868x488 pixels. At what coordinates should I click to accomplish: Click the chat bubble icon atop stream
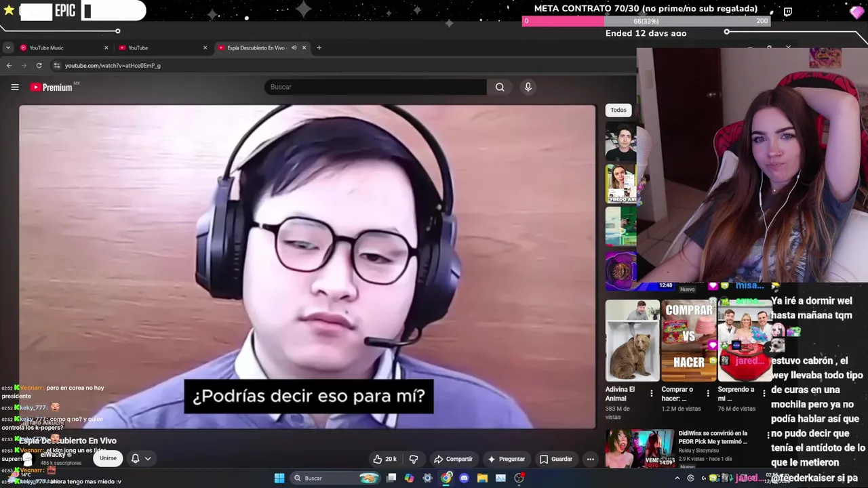tap(787, 12)
